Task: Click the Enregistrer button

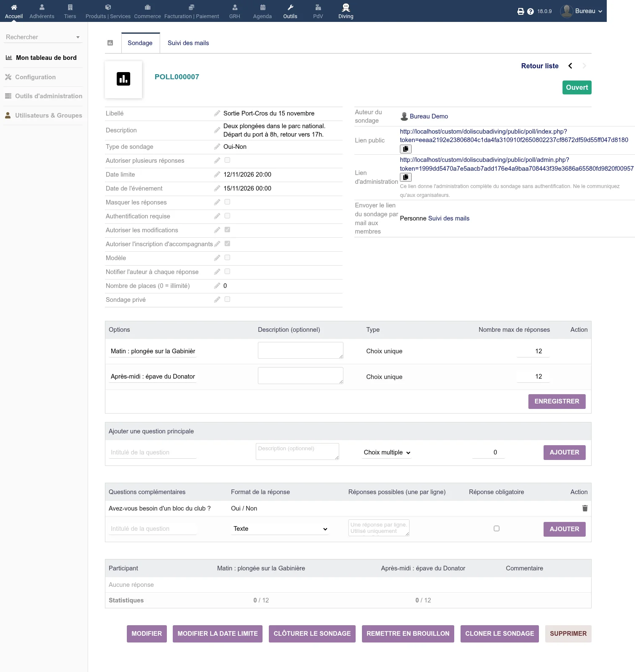Action: tap(557, 401)
